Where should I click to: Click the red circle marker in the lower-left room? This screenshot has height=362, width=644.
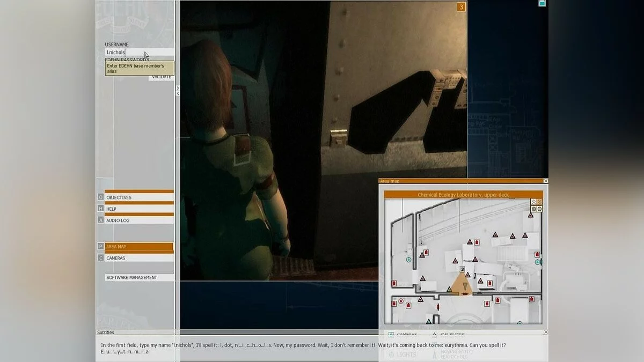pos(401,301)
